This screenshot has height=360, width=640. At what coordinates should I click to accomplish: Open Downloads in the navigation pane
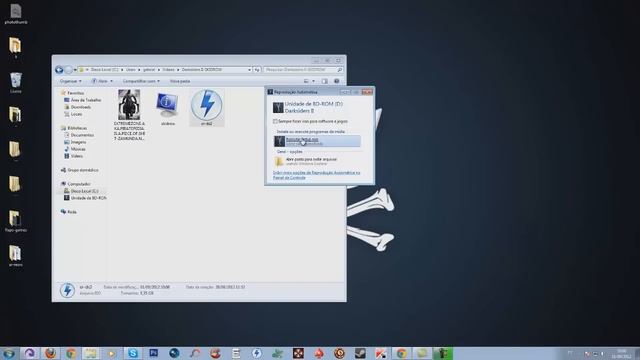point(80,107)
